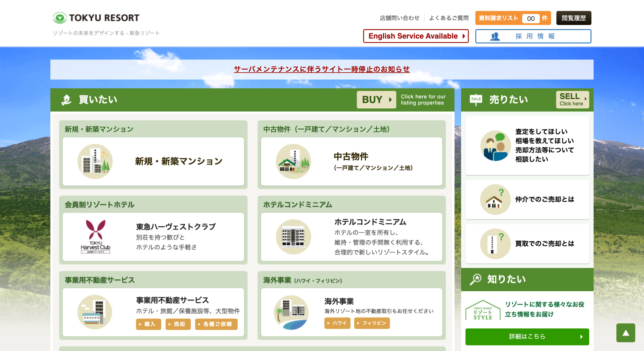This screenshot has width=644, height=351.
Task: Click the hotel condominium building icon
Action: click(x=293, y=237)
